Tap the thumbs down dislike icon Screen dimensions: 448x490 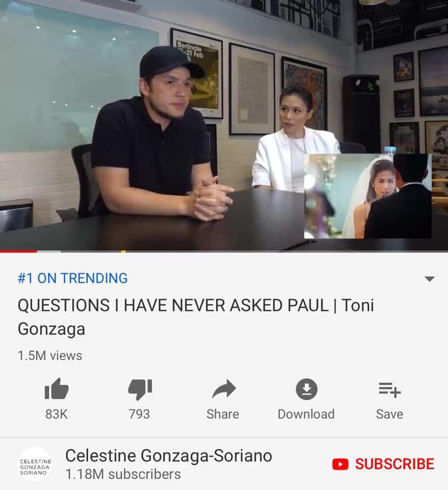click(x=140, y=389)
